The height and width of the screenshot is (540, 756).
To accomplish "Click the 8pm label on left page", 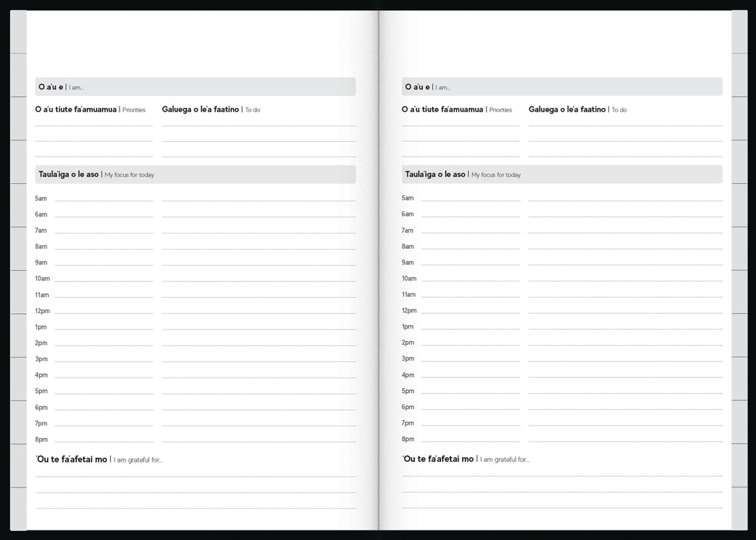I will (x=41, y=440).
